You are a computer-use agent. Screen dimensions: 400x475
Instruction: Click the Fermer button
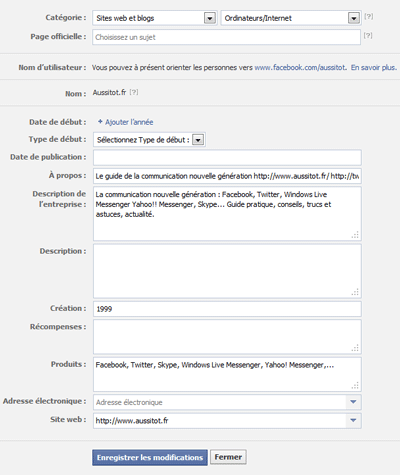click(x=228, y=457)
